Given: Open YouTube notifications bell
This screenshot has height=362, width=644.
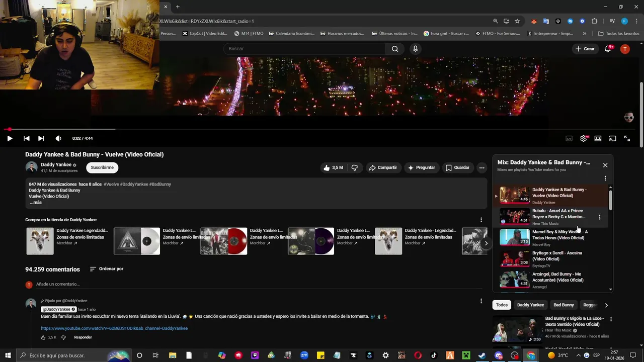Looking at the screenshot, I should (x=608, y=49).
